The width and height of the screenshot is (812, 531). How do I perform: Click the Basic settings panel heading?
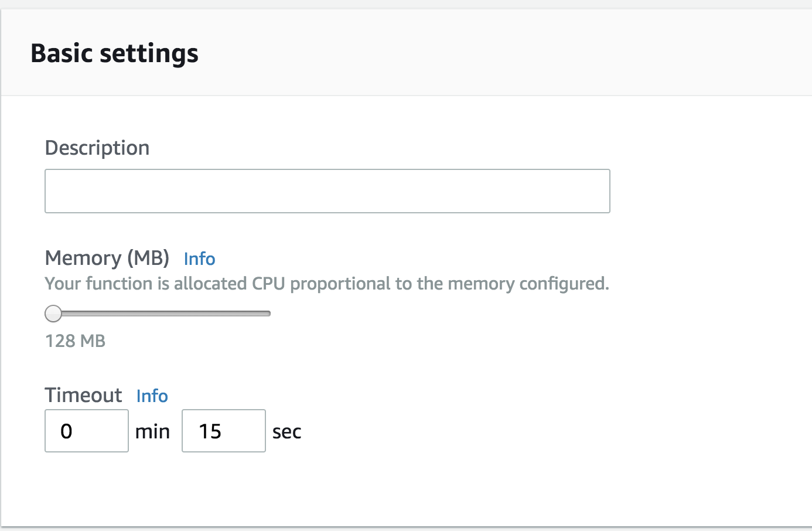[114, 53]
